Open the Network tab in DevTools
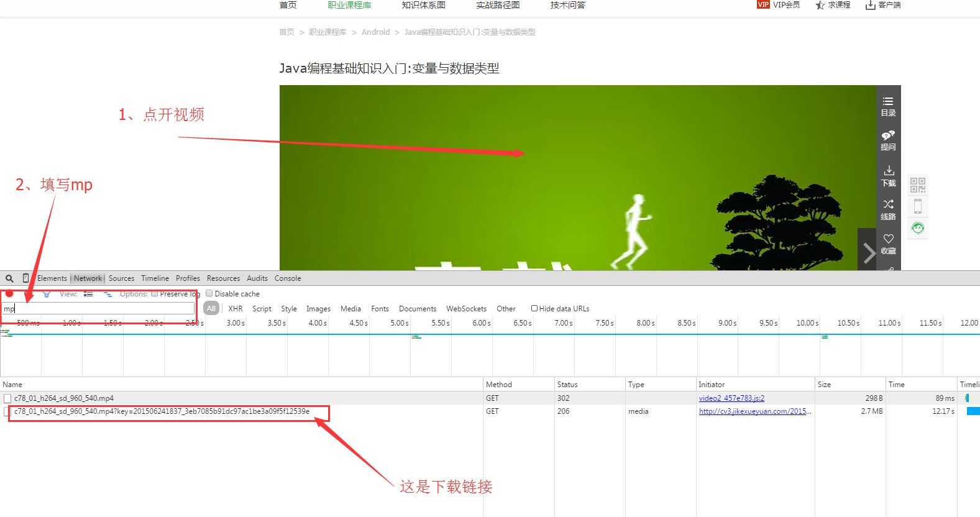The height and width of the screenshot is (517, 980). point(88,278)
